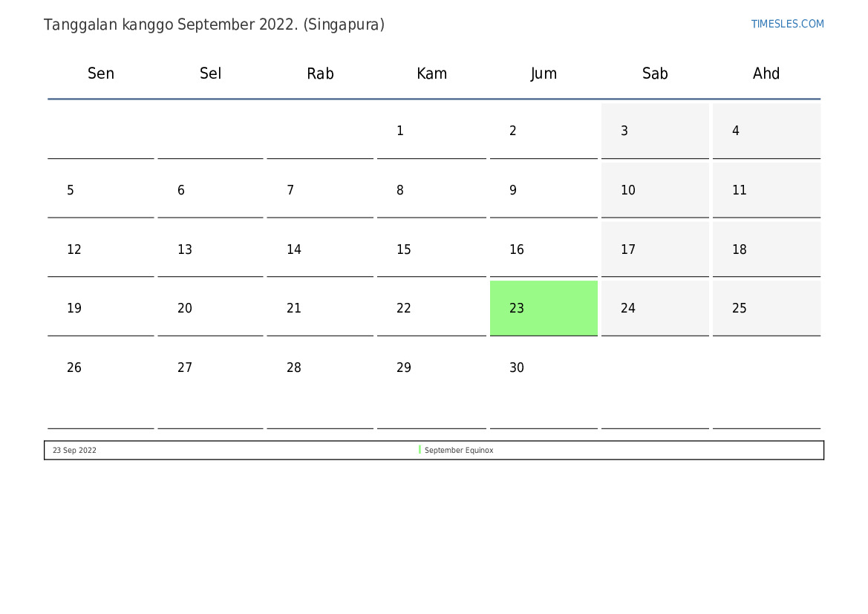Pick date 11 on Sunday
The width and height of the screenshot is (868, 614).
click(739, 191)
